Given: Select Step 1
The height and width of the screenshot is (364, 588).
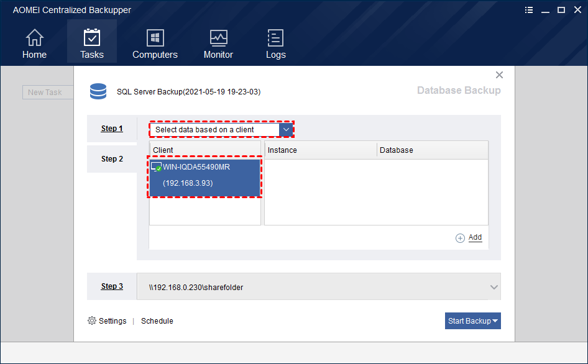Looking at the screenshot, I should pos(112,129).
